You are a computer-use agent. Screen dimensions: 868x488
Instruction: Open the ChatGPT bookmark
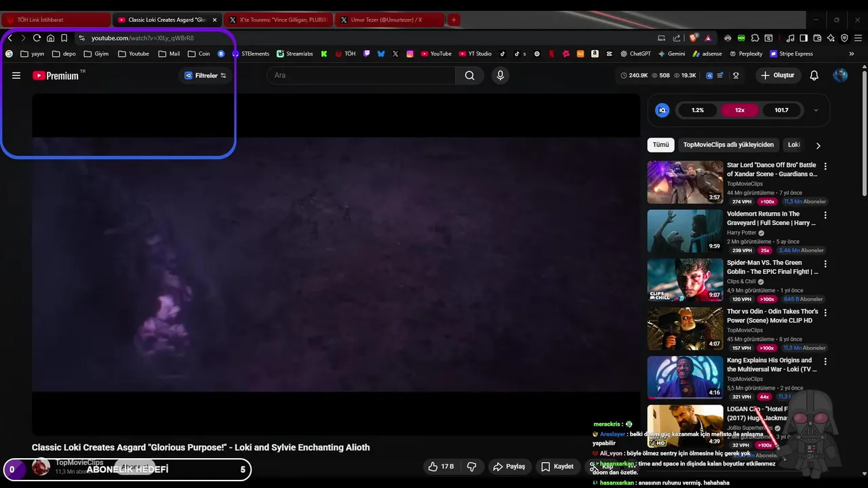(635, 54)
